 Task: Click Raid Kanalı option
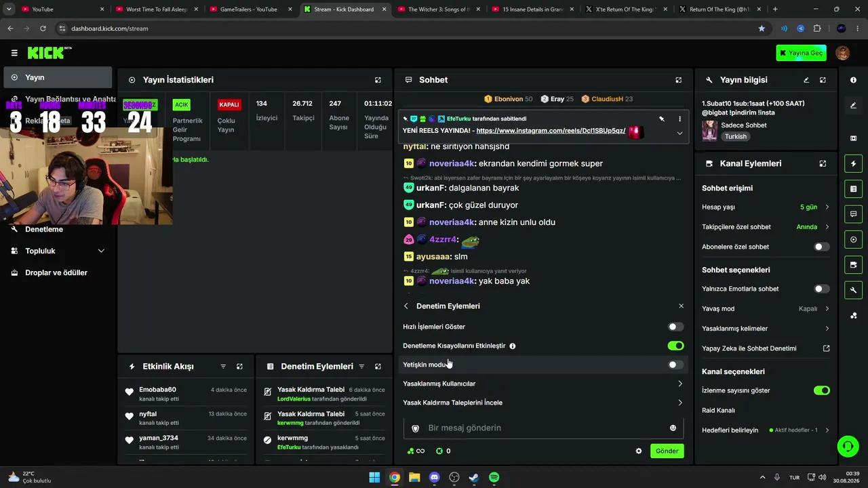718,410
